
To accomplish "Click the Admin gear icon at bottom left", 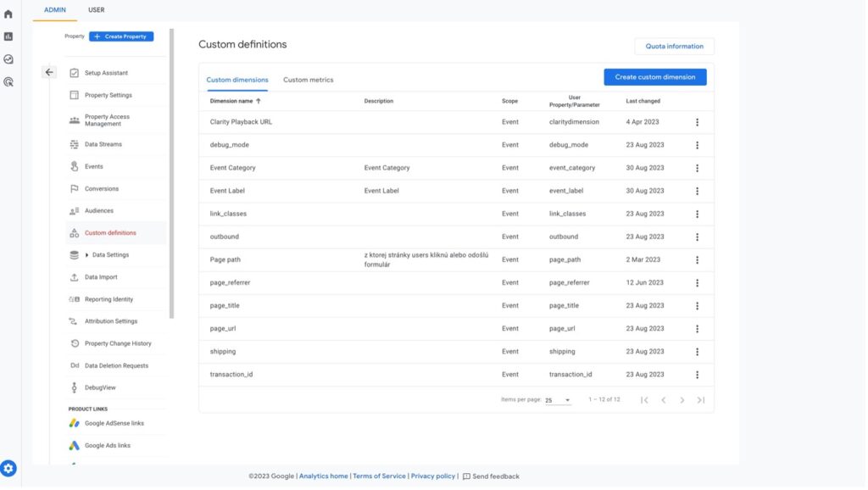I will 8,468.
